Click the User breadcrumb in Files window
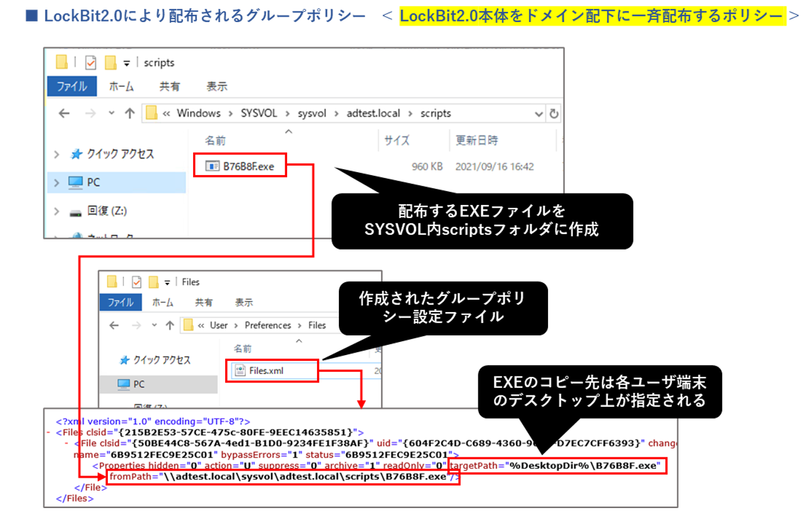This screenshot has width=812, height=517. coord(219,325)
